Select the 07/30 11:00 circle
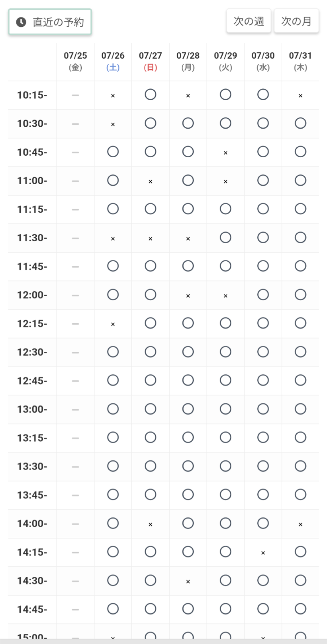This screenshot has height=644, width=327. (x=263, y=180)
